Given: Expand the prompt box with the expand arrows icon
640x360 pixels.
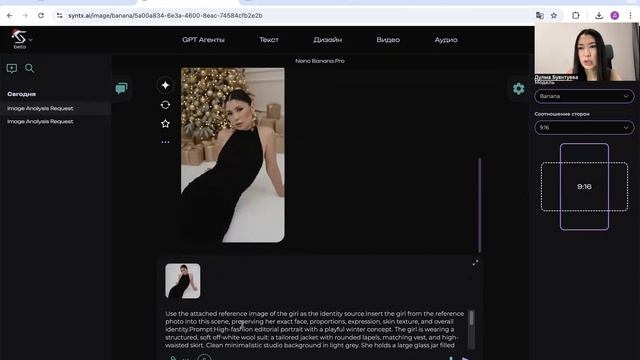Looking at the screenshot, I should point(475,263).
